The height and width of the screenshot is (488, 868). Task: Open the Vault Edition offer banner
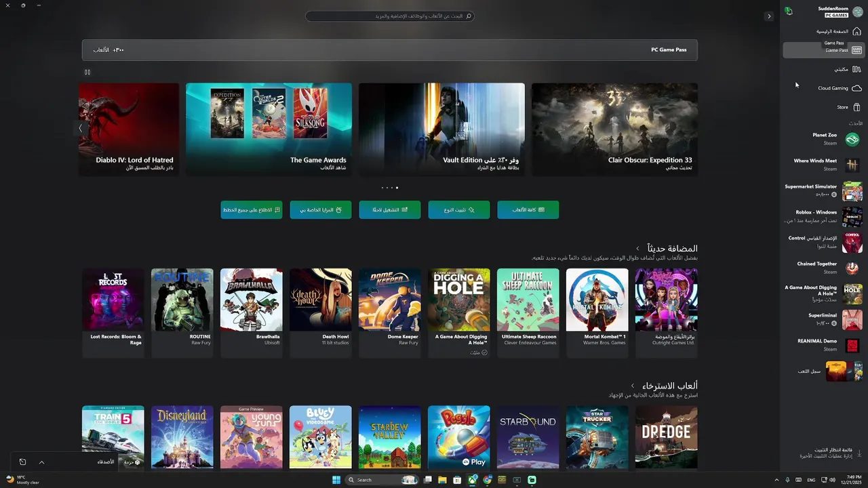tap(441, 129)
